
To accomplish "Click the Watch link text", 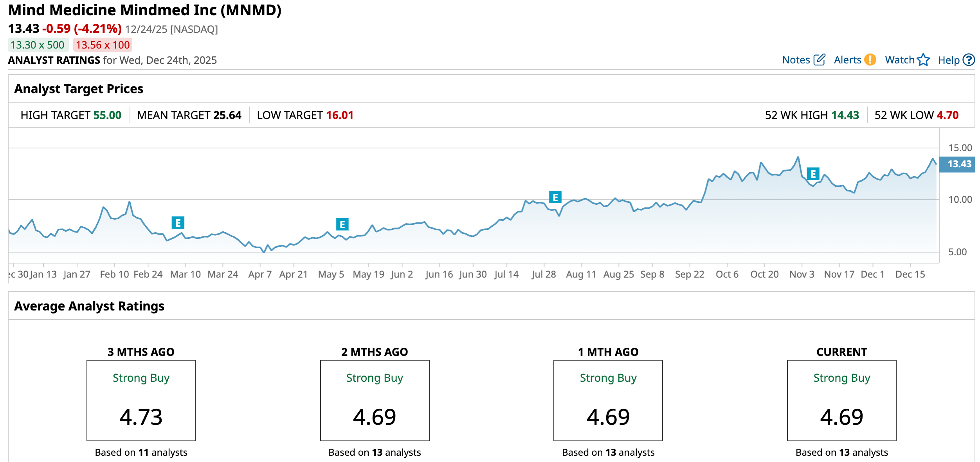I will [899, 60].
